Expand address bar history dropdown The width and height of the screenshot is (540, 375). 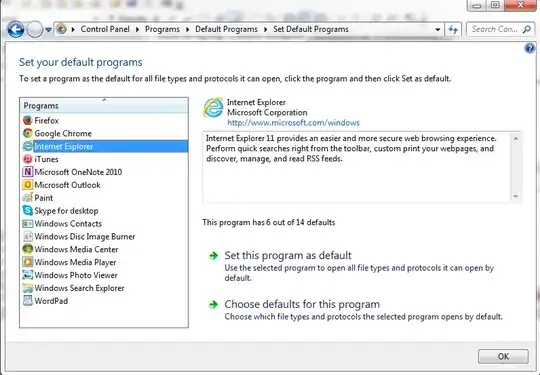pyautogui.click(x=438, y=30)
